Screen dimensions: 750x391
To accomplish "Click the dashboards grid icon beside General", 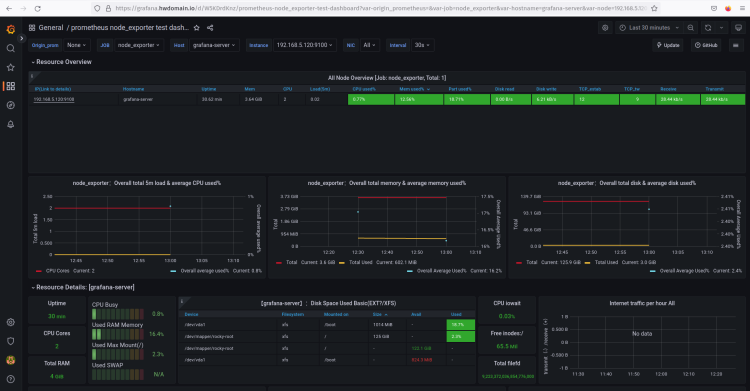I will click(x=32, y=28).
